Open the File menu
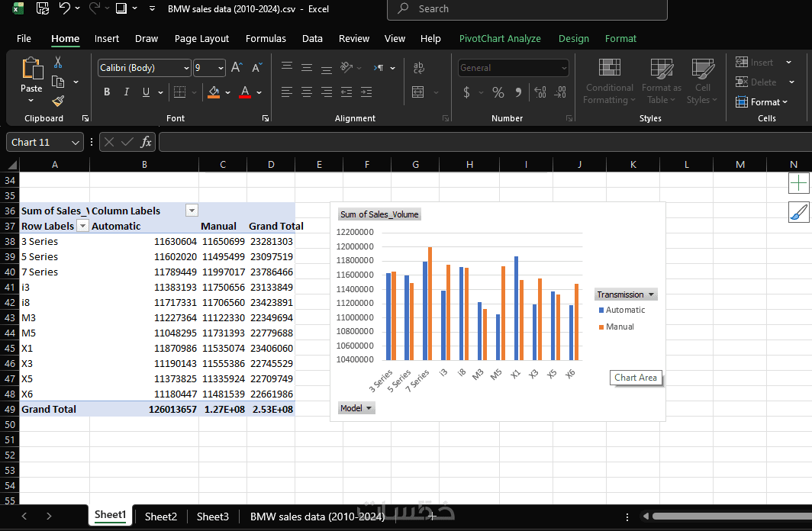Image resolution: width=812 pixels, height=531 pixels. (x=24, y=38)
